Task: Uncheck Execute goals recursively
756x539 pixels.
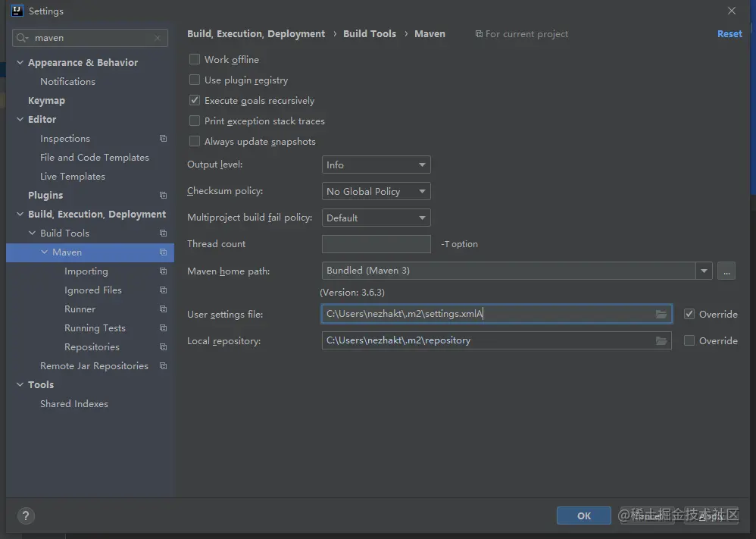Action: [195, 100]
